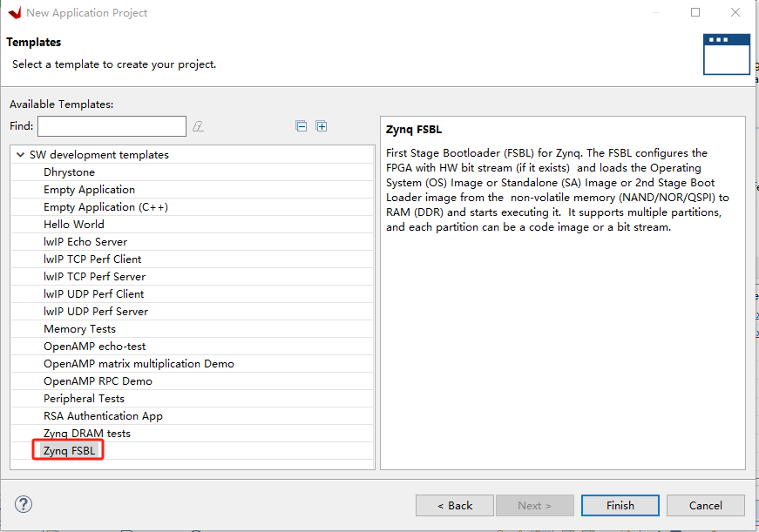Select the OpenAMP echo-test template
759x532 pixels.
point(94,347)
